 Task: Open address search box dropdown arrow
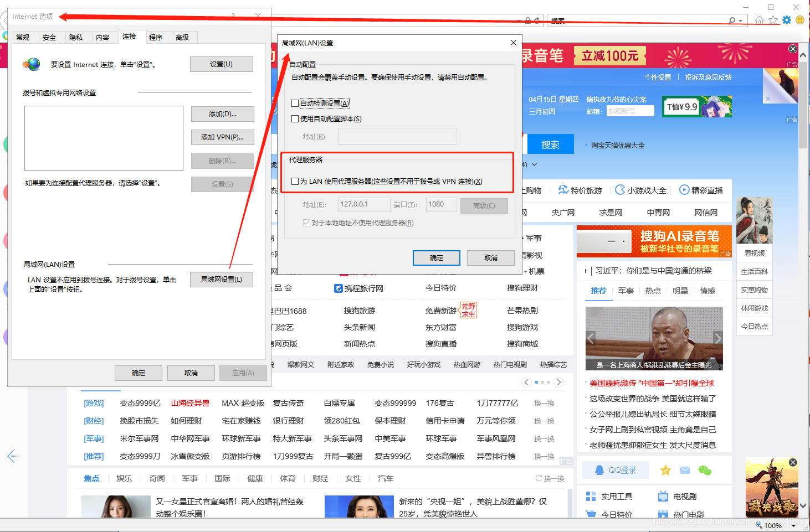tap(741, 20)
